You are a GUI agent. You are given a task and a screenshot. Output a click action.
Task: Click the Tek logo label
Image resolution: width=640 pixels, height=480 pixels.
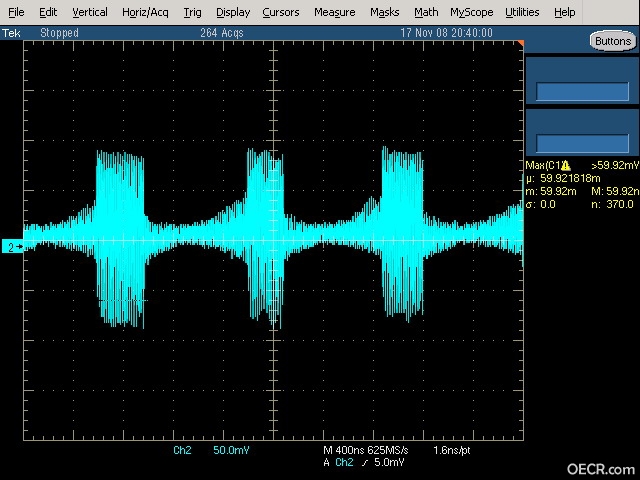tap(11, 33)
